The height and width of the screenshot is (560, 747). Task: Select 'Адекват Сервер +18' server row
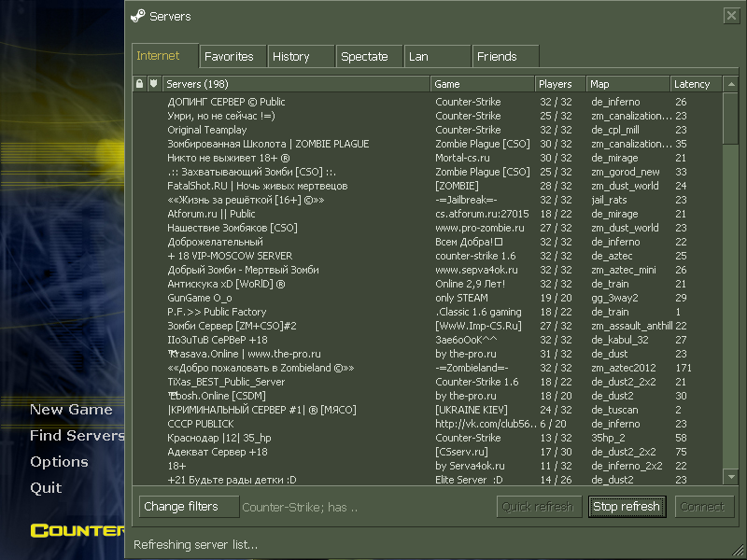click(x=428, y=452)
